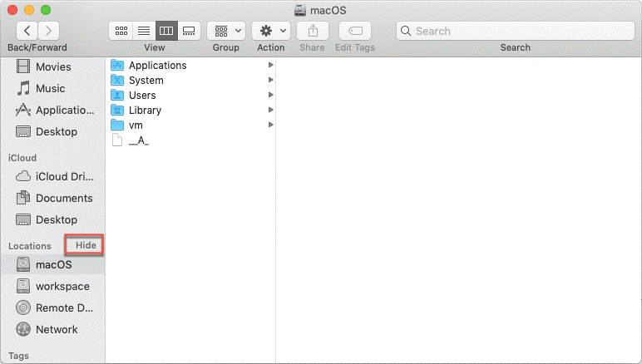Expand vm folder via its arrow
This screenshot has height=364, width=642.
270,125
